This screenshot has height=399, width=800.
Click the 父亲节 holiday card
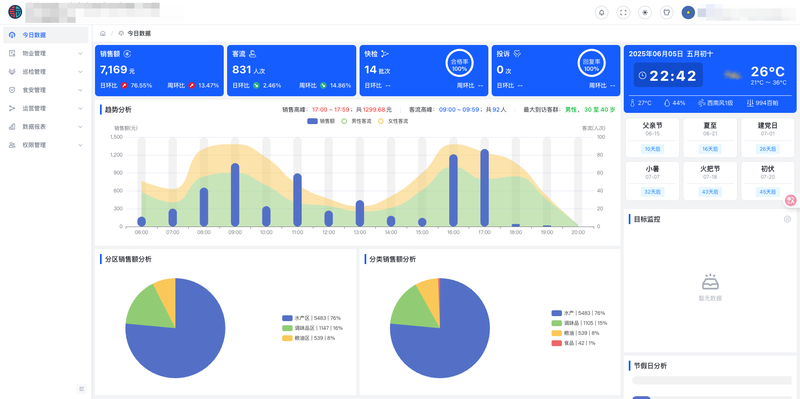652,138
